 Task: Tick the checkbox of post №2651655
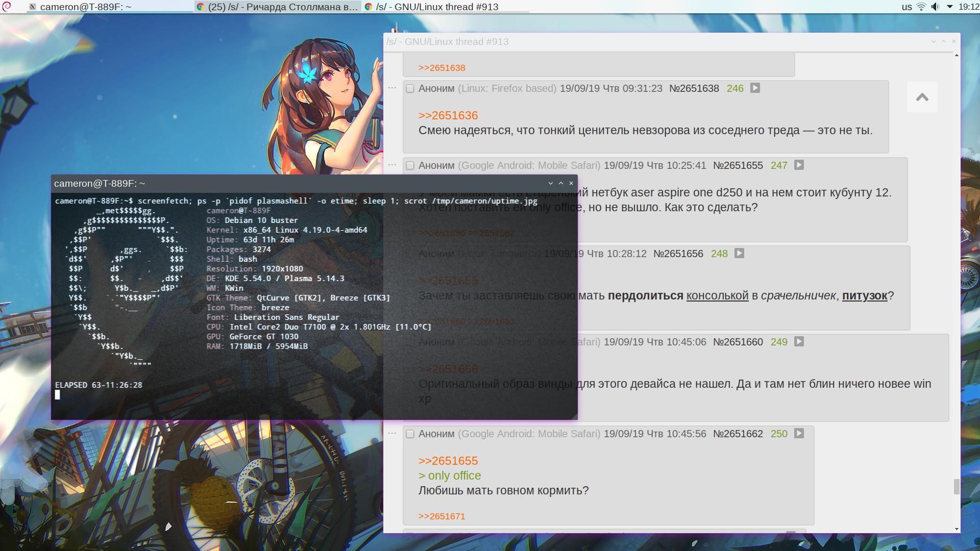[410, 166]
